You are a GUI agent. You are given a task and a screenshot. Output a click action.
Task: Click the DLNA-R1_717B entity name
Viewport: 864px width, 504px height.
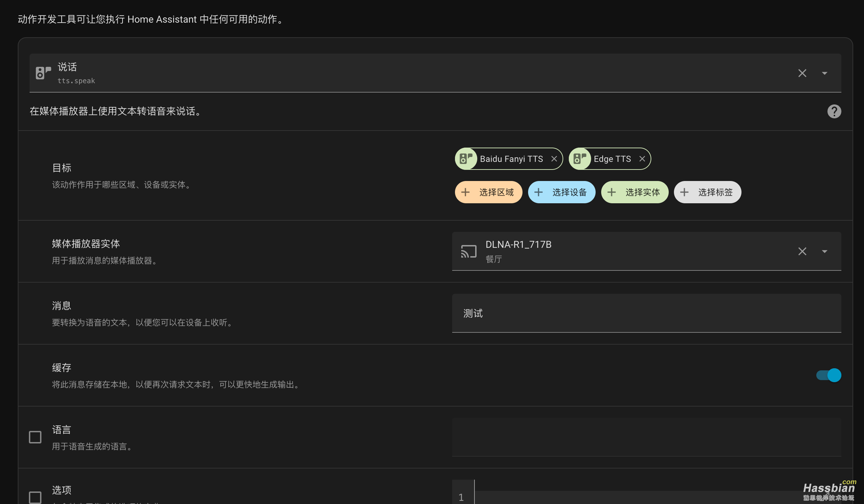coord(518,244)
